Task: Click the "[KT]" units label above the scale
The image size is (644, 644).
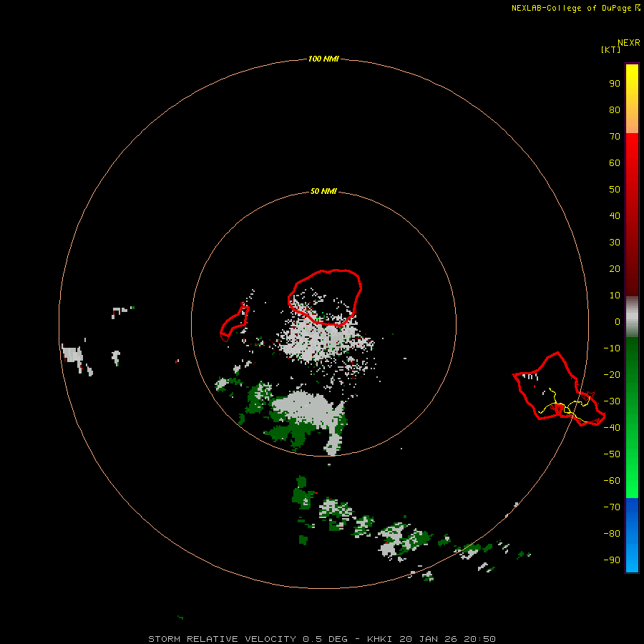Action: click(611, 49)
